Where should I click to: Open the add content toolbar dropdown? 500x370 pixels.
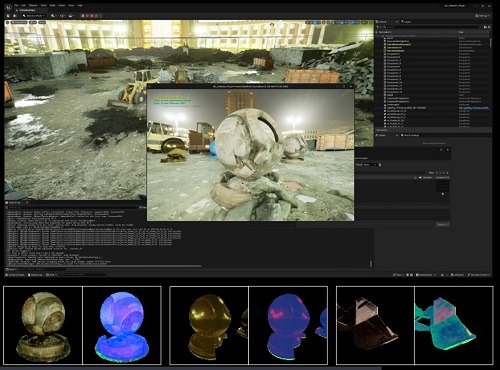(x=53, y=16)
